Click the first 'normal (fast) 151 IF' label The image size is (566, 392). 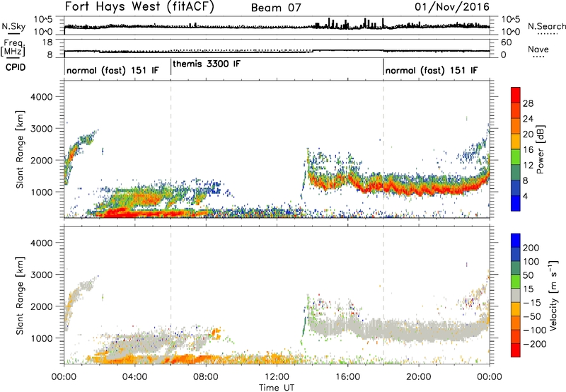click(x=112, y=70)
